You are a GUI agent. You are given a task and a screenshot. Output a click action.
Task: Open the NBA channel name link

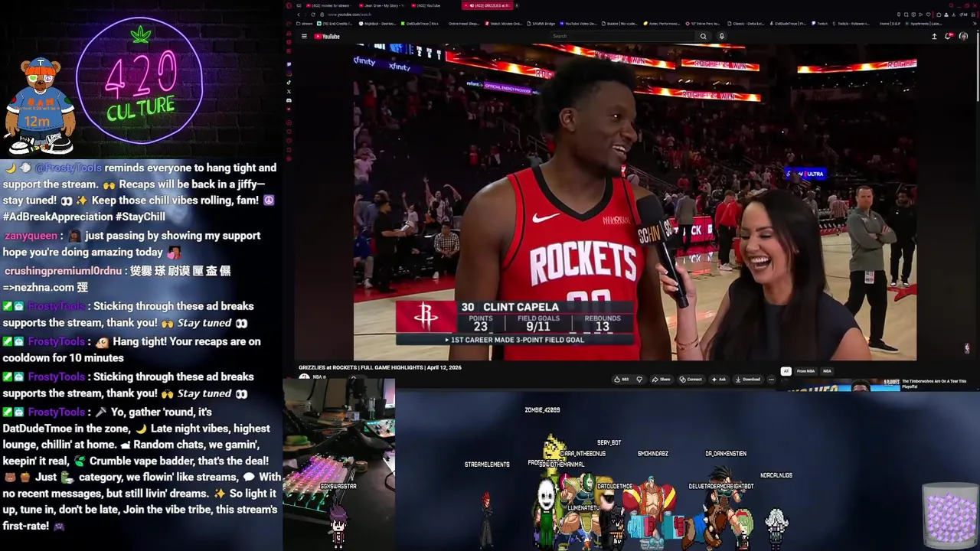(x=317, y=377)
